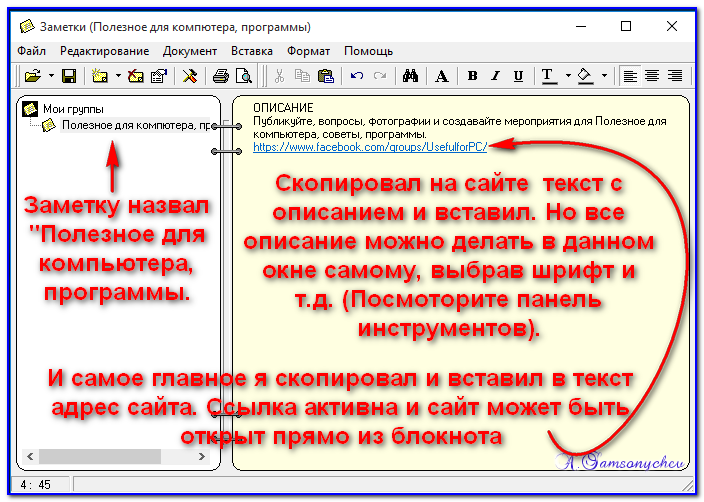The image size is (704, 502).
Task: Toggle Italic formatting
Action: (495, 76)
